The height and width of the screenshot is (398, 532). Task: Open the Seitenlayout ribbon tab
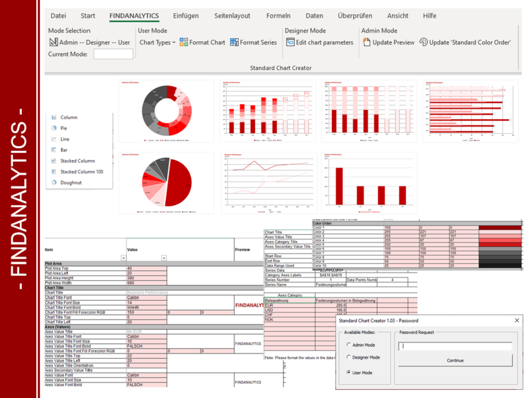[x=232, y=16]
